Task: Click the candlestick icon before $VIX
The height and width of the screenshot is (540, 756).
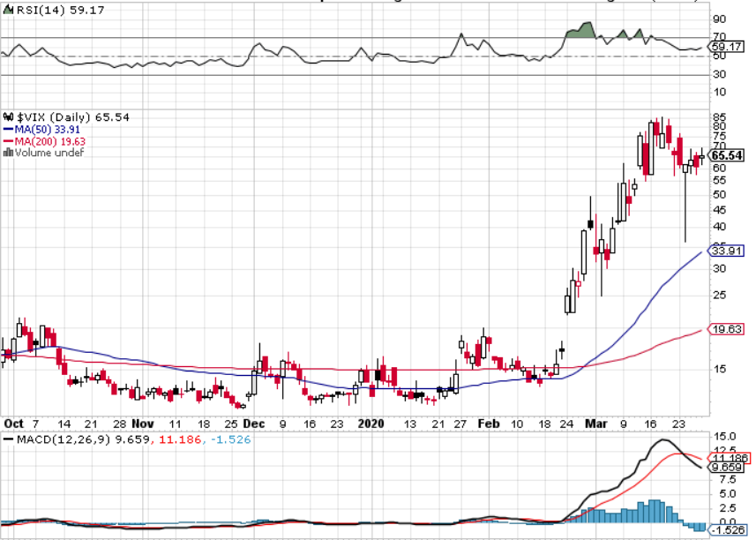Action: tap(9, 116)
